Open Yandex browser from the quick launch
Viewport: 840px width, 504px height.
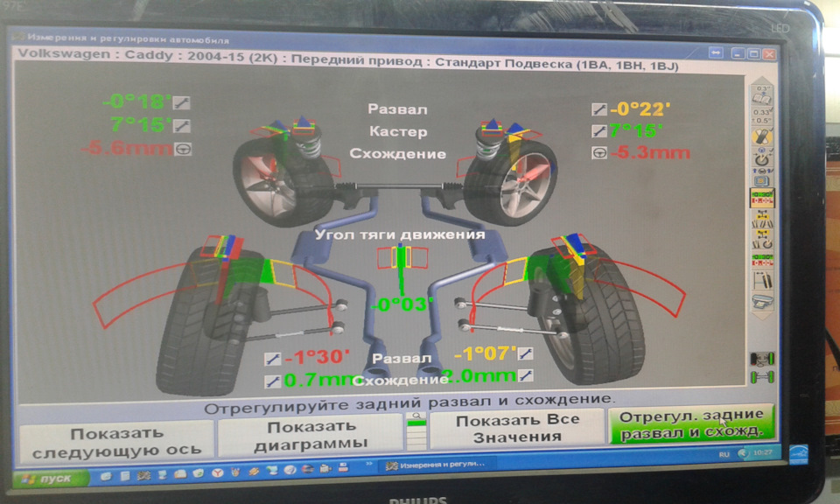click(218, 472)
